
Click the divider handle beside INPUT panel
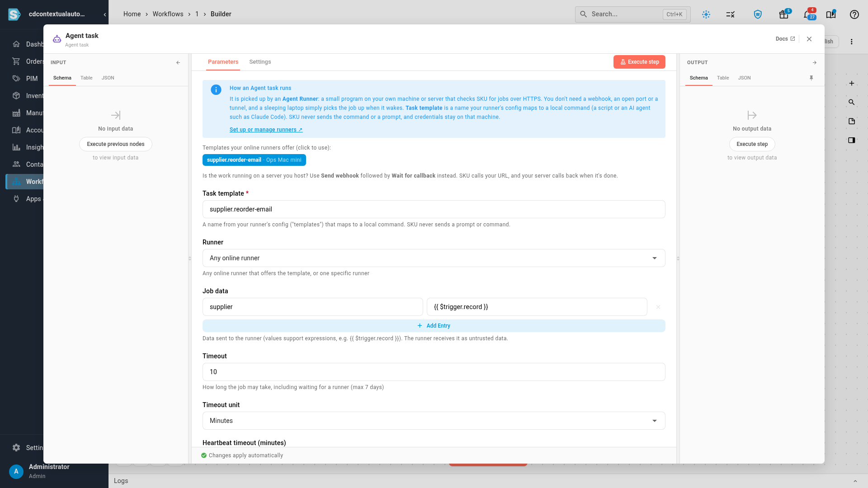coord(190,258)
